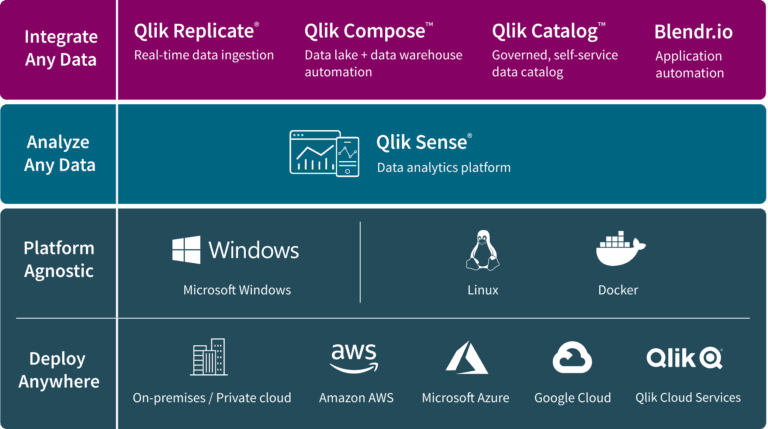The image size is (768, 429).
Task: Select the Integrate Any Data label
Action: [x=61, y=48]
